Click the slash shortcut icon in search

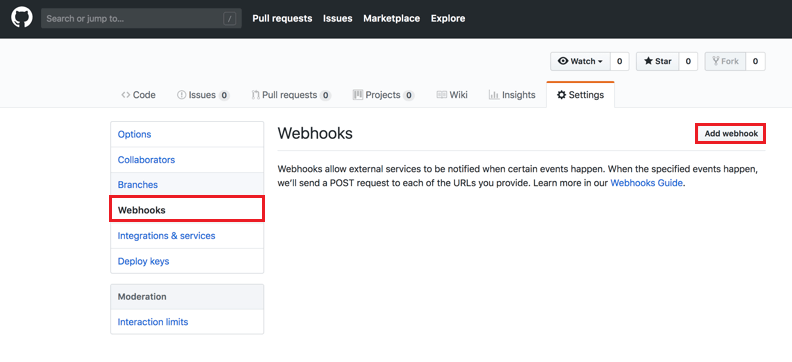[230, 19]
